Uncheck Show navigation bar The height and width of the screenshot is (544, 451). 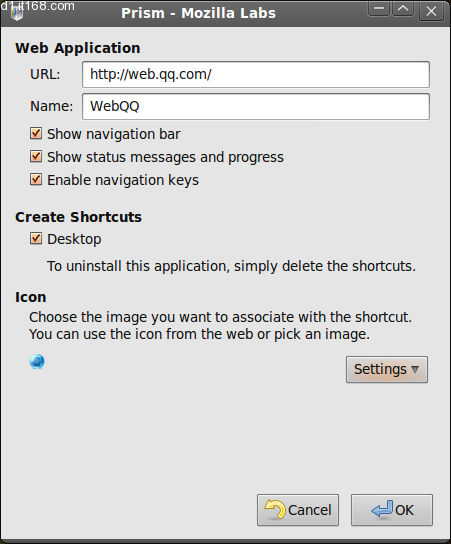point(36,134)
